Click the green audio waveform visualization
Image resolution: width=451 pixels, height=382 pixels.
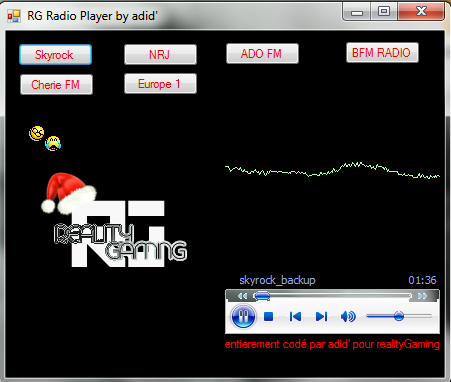333,170
